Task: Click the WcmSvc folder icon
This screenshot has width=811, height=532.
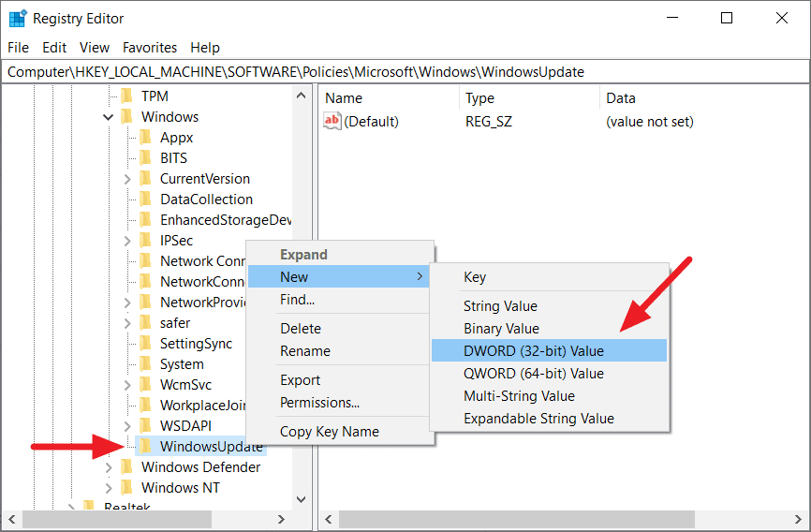Action: tap(145, 385)
